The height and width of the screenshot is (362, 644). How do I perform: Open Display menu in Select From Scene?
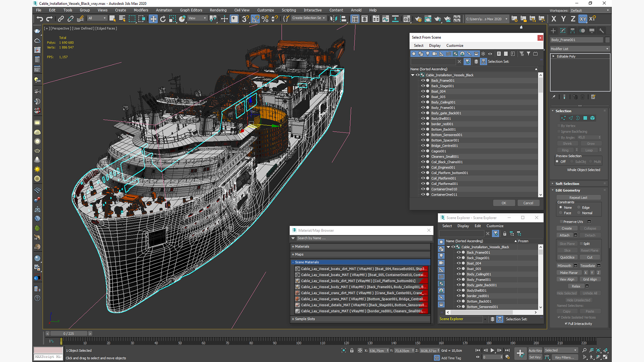tap(435, 46)
